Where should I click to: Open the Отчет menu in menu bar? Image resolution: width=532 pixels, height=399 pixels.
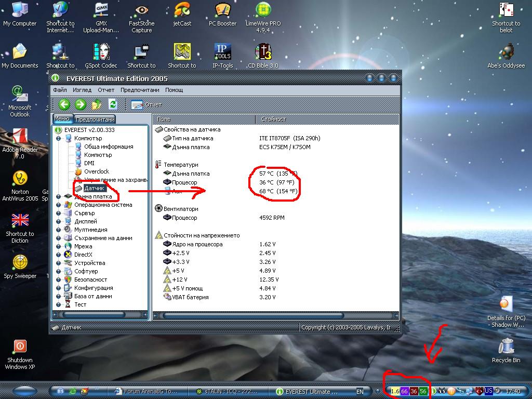pyautogui.click(x=106, y=90)
